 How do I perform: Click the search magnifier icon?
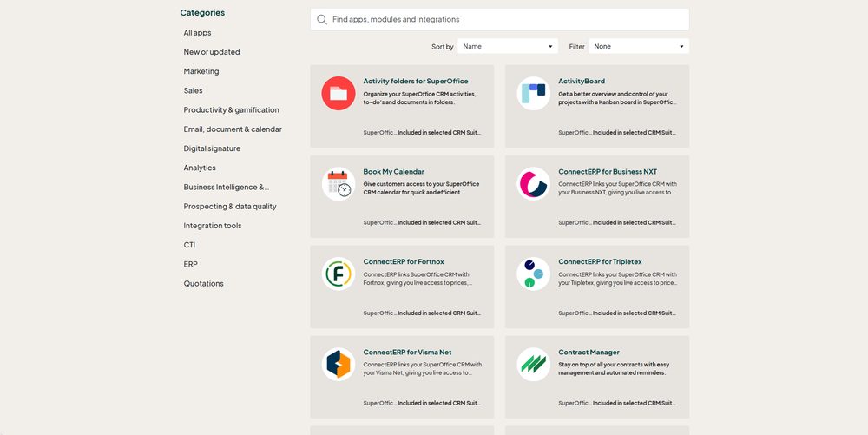point(322,19)
